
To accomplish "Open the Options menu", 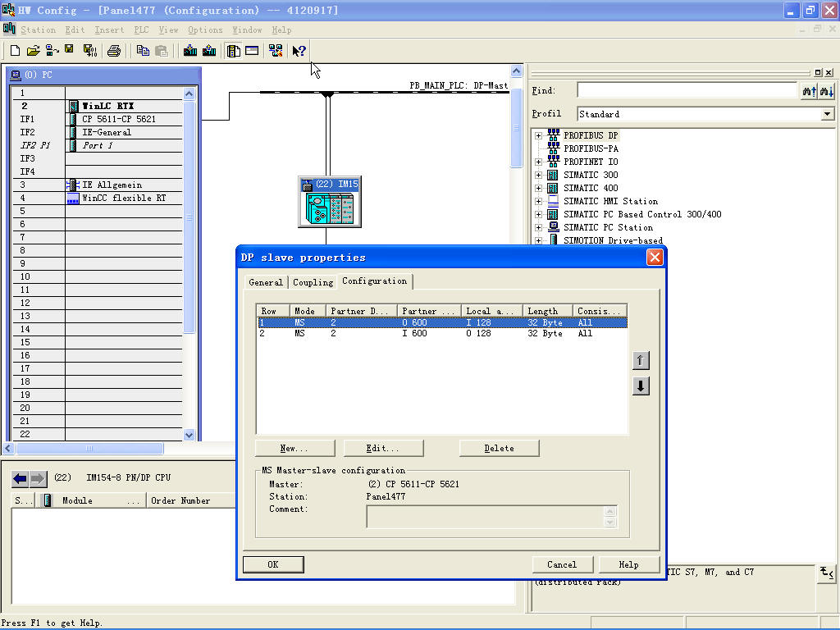I will click(x=205, y=30).
